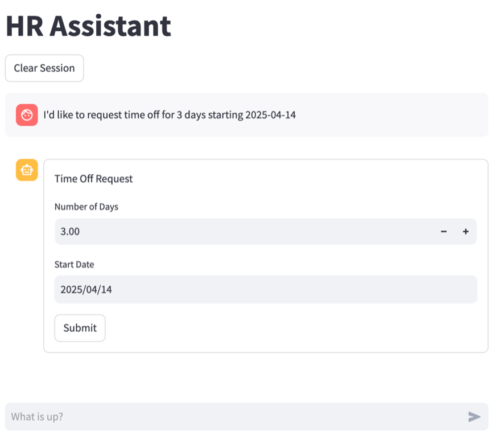Screen dimensions: 504x436
Task: Click the user avatar icon beside the message
Action: [x=26, y=114]
